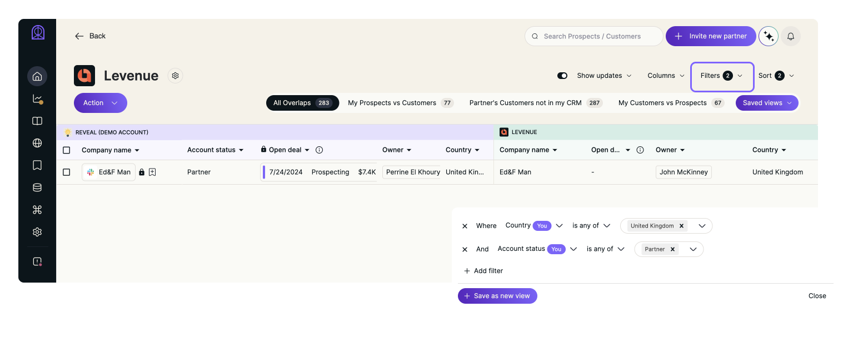
Task: Click the alert feedback icon in sidebar
Action: point(37,261)
